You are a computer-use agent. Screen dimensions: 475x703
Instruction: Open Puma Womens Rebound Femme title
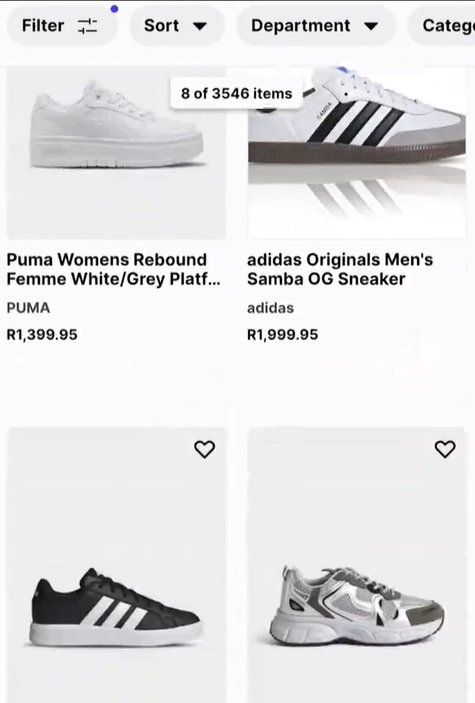pos(113,269)
